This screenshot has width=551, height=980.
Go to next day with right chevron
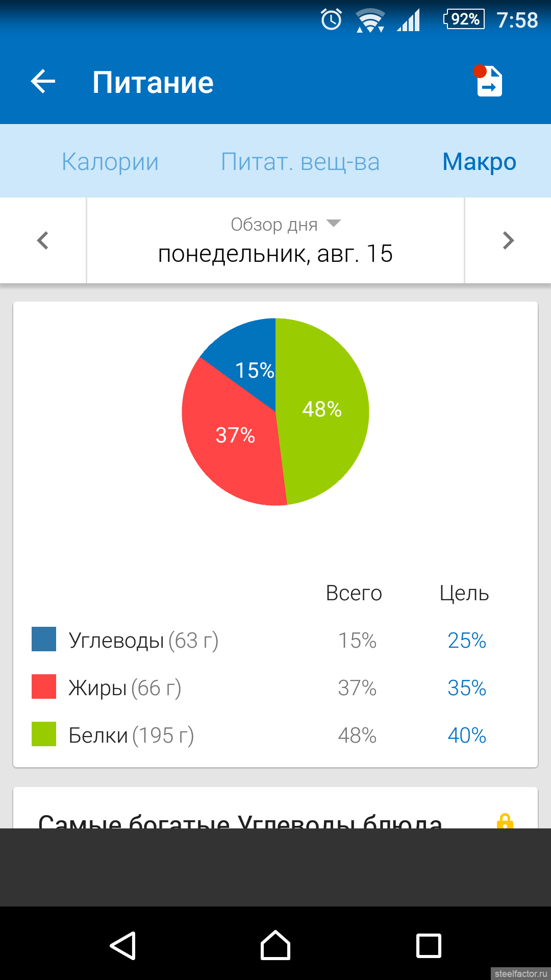coord(508,240)
